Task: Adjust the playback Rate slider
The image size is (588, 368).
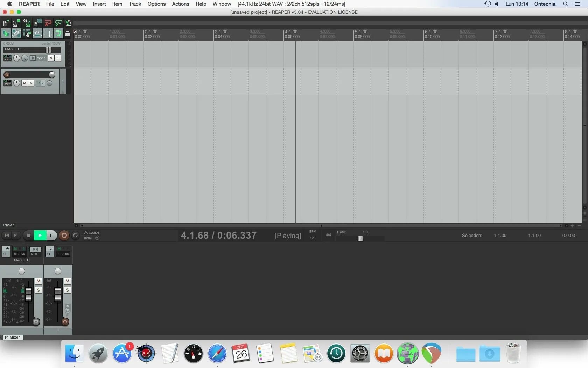Action: point(360,238)
